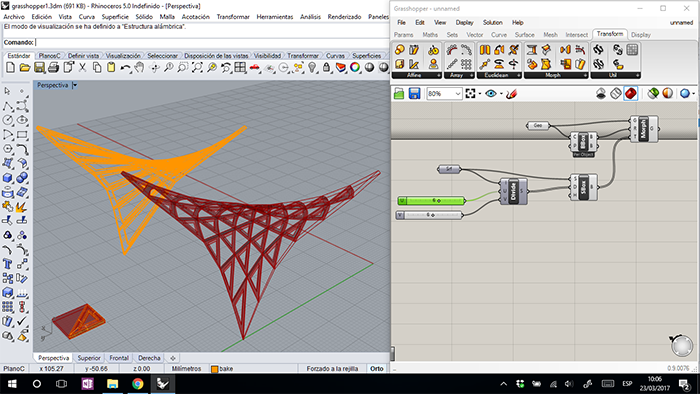700x394 pixels.
Task: Select the Rhino pan hand tool
Action: (x=140, y=68)
